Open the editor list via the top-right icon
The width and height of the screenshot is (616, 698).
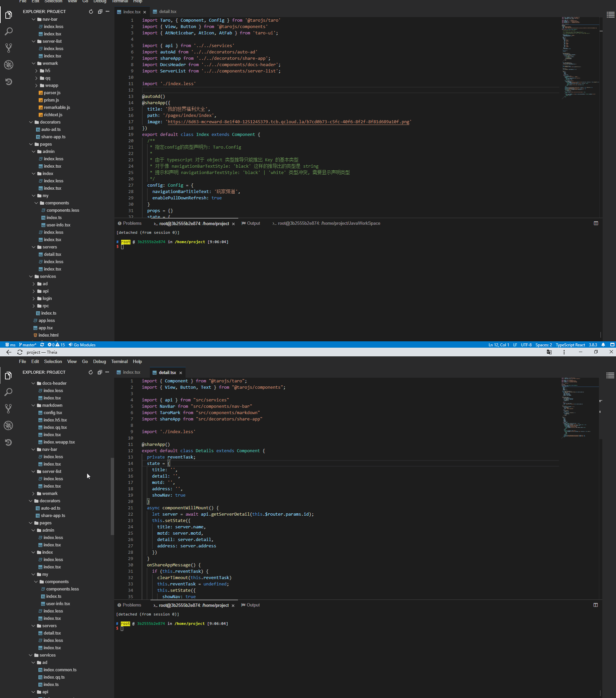[610, 14]
